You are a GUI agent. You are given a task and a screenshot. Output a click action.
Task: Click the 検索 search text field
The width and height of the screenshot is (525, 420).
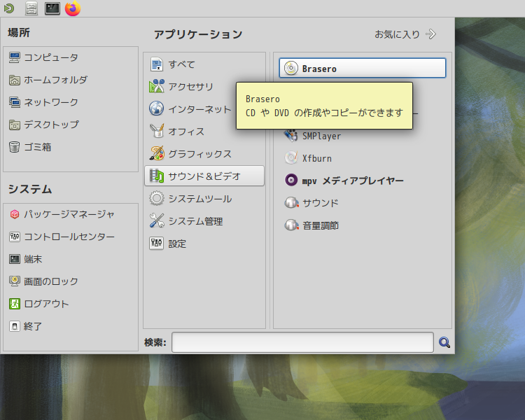302,342
